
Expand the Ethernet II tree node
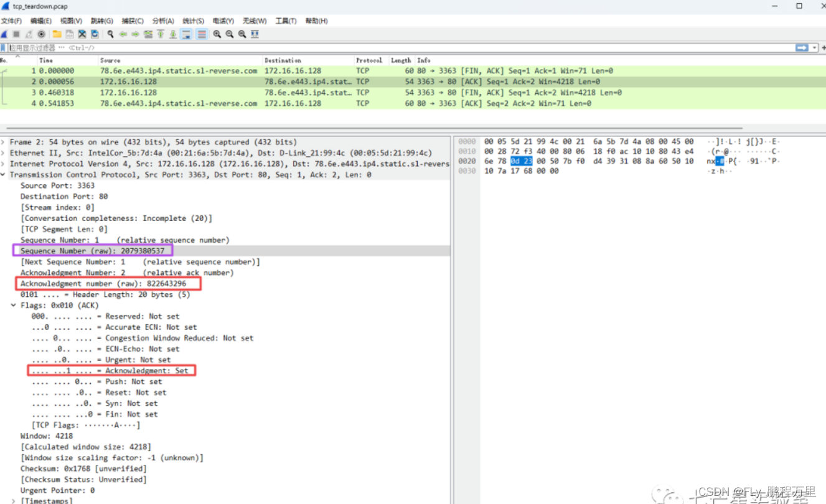click(x=4, y=153)
